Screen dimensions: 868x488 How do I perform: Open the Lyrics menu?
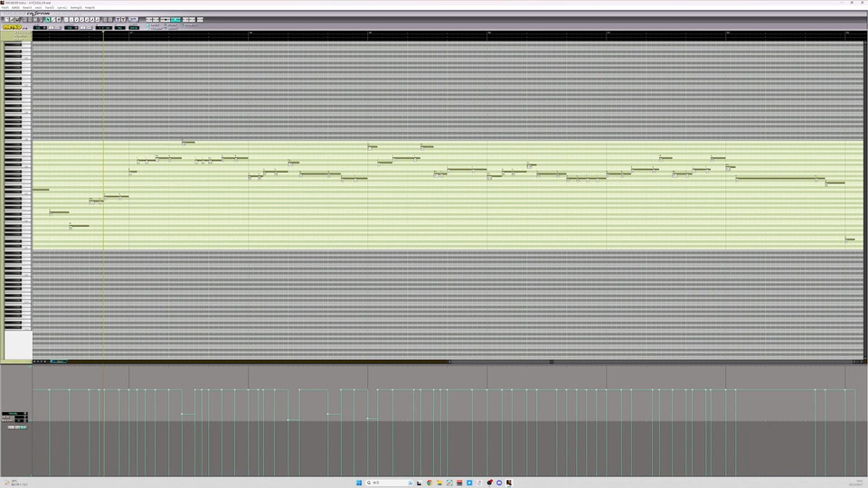pyautogui.click(x=62, y=8)
